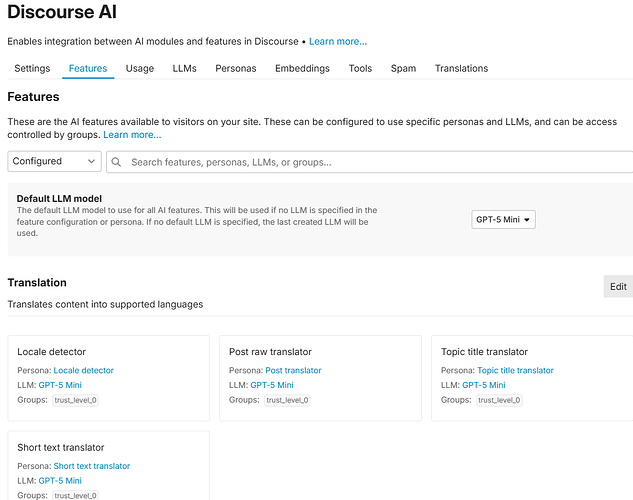
Task: Open GPT-5 Mini link in Topic title translator card
Action: [x=484, y=385]
